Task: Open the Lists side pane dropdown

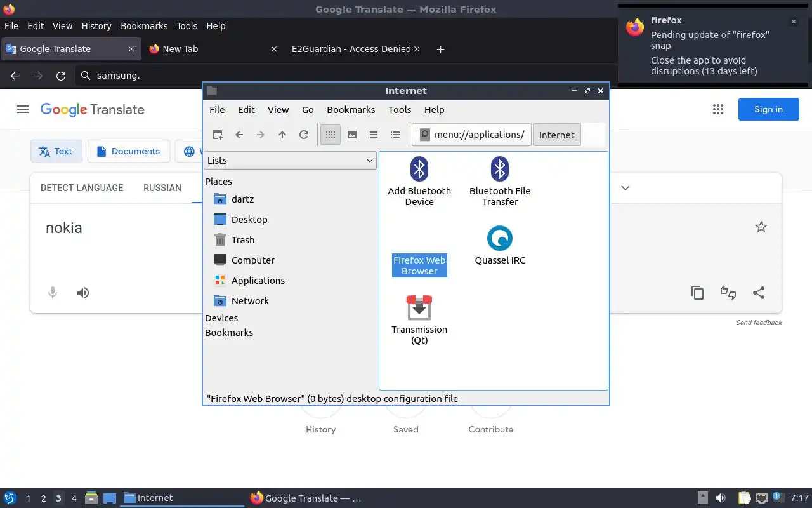Action: click(x=291, y=161)
